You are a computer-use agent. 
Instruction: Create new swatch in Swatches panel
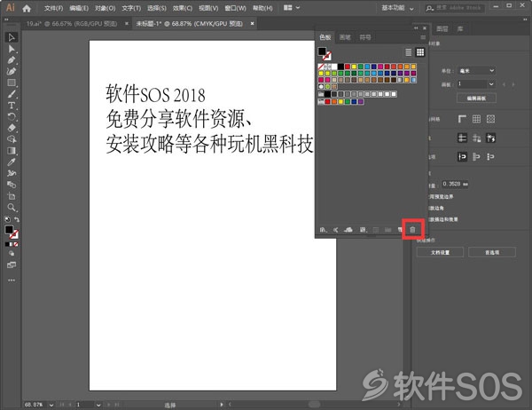(x=400, y=230)
